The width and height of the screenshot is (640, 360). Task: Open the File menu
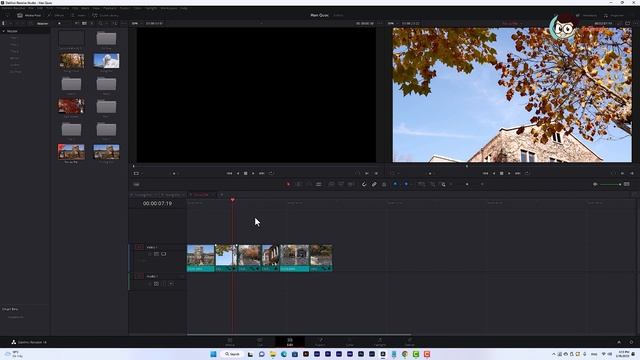(31, 8)
